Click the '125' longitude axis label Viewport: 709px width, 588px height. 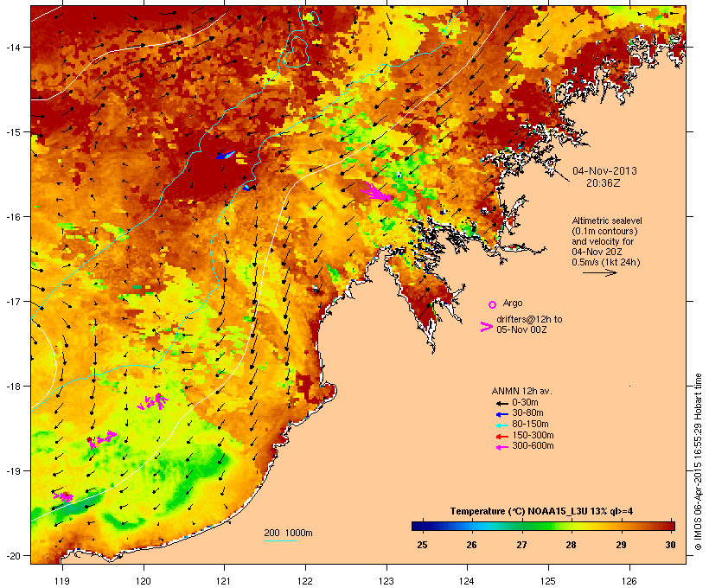[548, 581]
